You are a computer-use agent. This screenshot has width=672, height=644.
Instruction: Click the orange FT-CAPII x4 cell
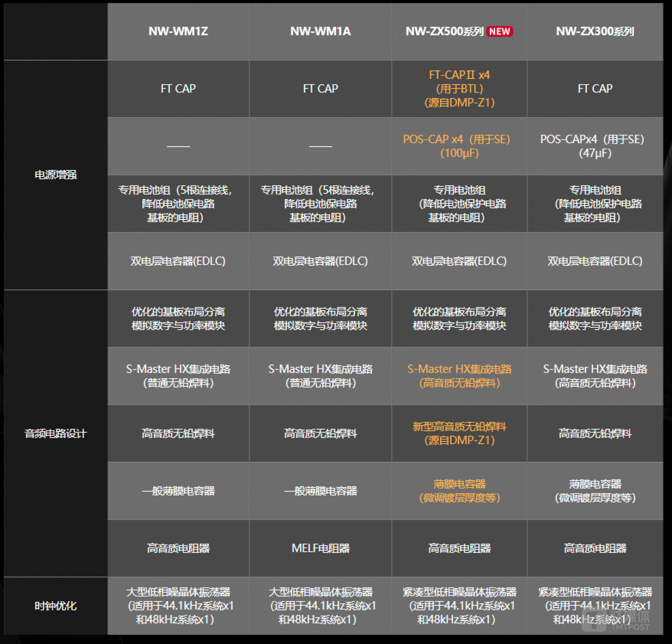460,89
